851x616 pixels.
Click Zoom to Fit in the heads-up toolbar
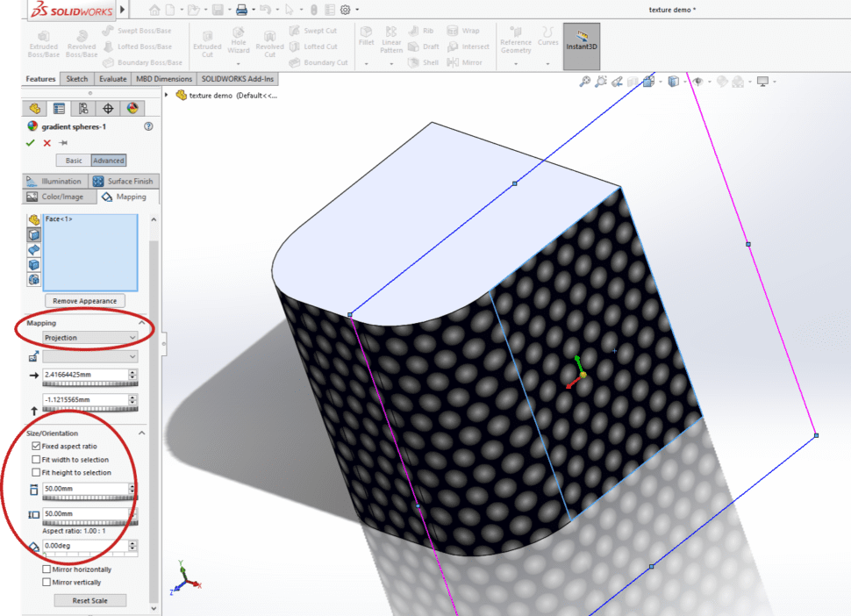(x=583, y=80)
